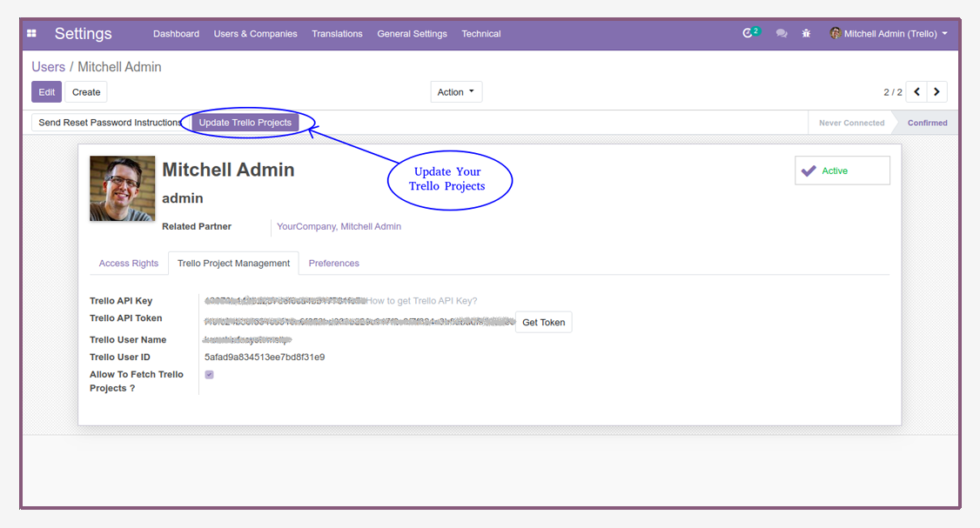Click Send Reset Password Instructions
The height and width of the screenshot is (528, 980).
pos(110,123)
